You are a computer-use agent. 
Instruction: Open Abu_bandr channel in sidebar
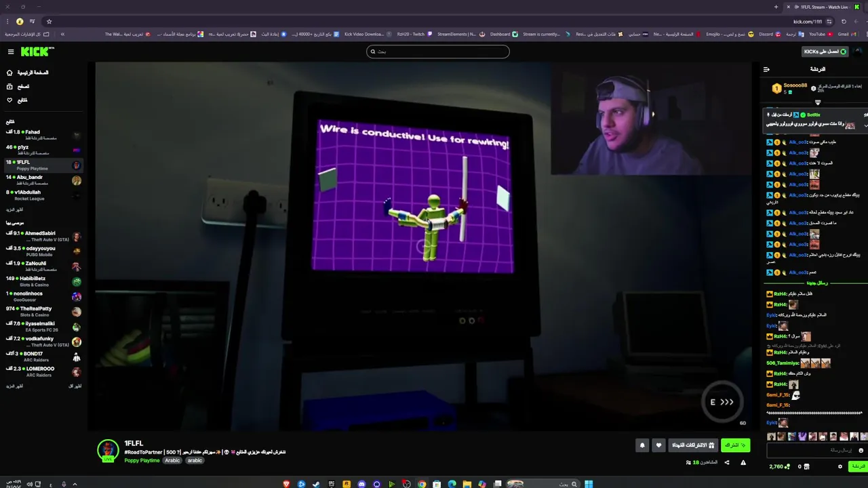(x=43, y=180)
